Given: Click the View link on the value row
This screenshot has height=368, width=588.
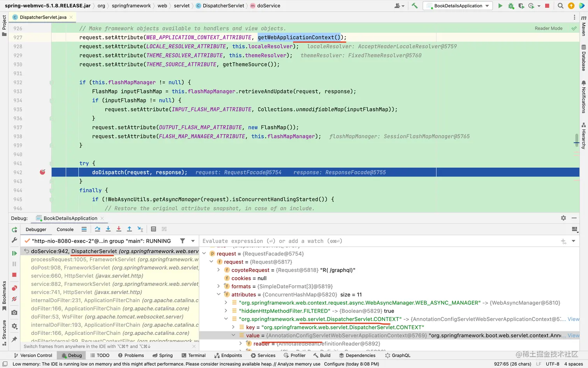Looking at the screenshot, I should [573, 335].
